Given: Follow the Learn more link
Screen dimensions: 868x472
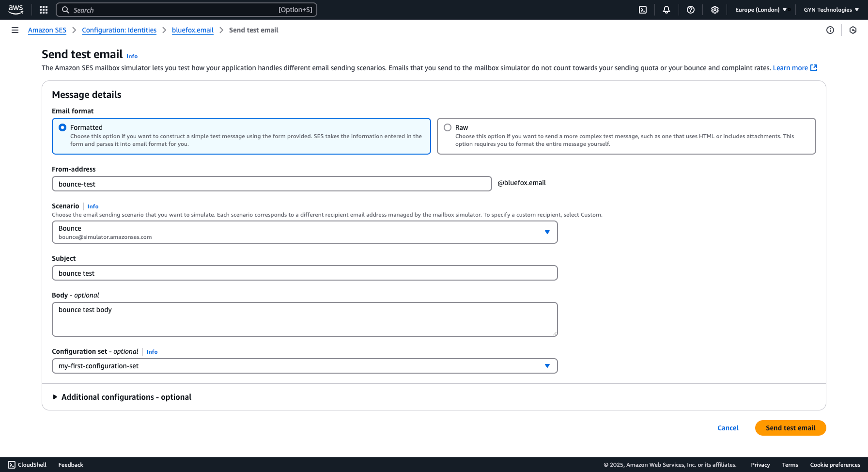Looking at the screenshot, I should [x=790, y=68].
